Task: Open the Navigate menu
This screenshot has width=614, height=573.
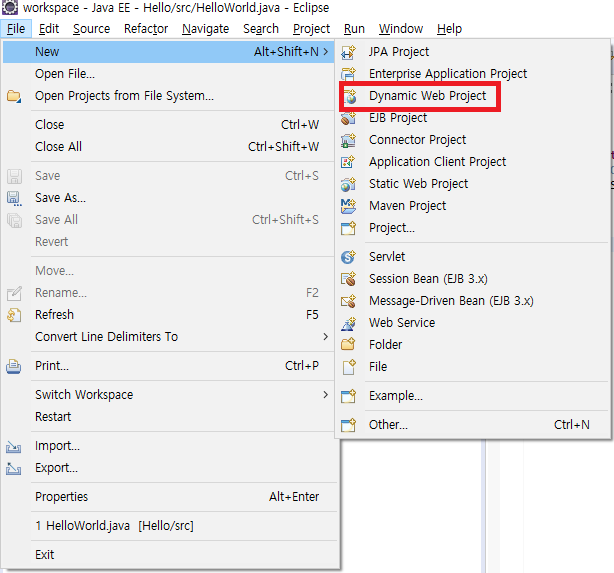Action: tap(206, 29)
